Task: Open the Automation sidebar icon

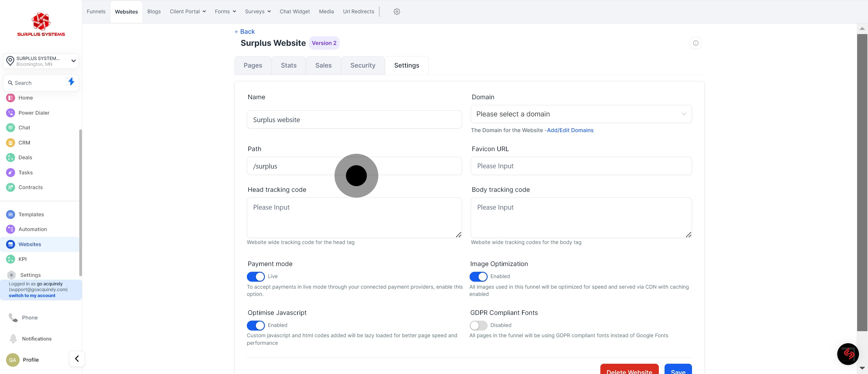Action: (x=11, y=229)
